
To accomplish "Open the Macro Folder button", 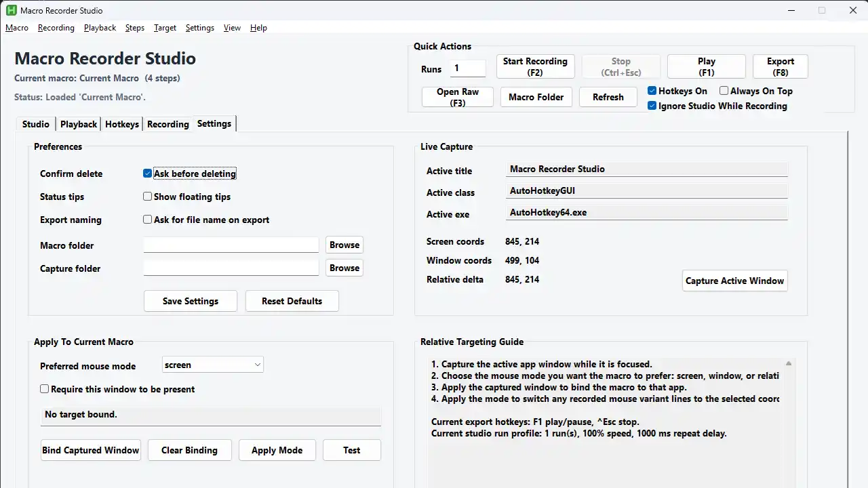I will coord(536,97).
